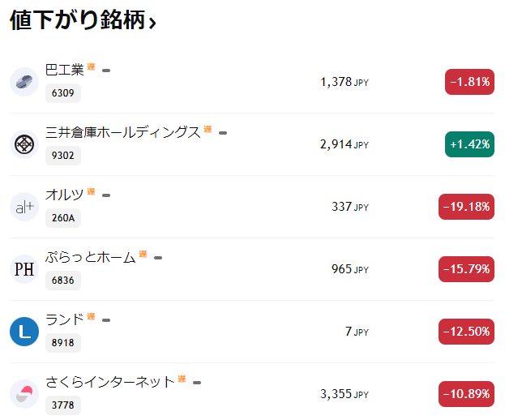The image size is (505, 420).
Task: Select the 260A ticker code badge
Action: coord(63,218)
